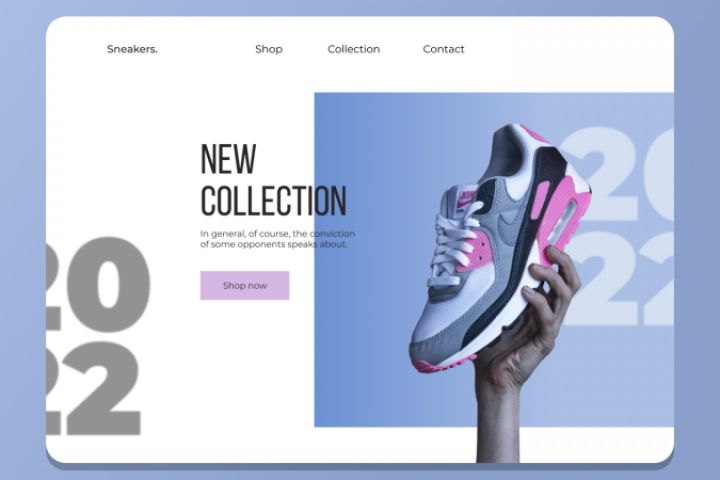Click the large gray "20" on the left

tap(98, 283)
